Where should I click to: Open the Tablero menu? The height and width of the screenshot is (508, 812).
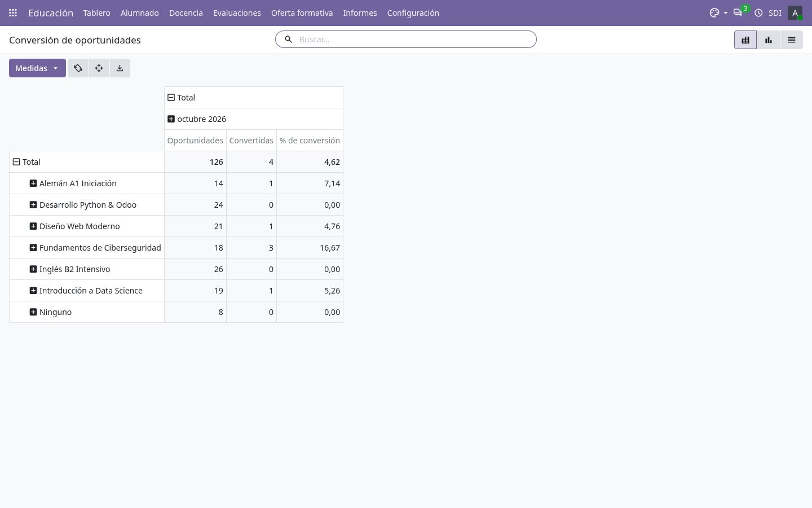(x=96, y=12)
